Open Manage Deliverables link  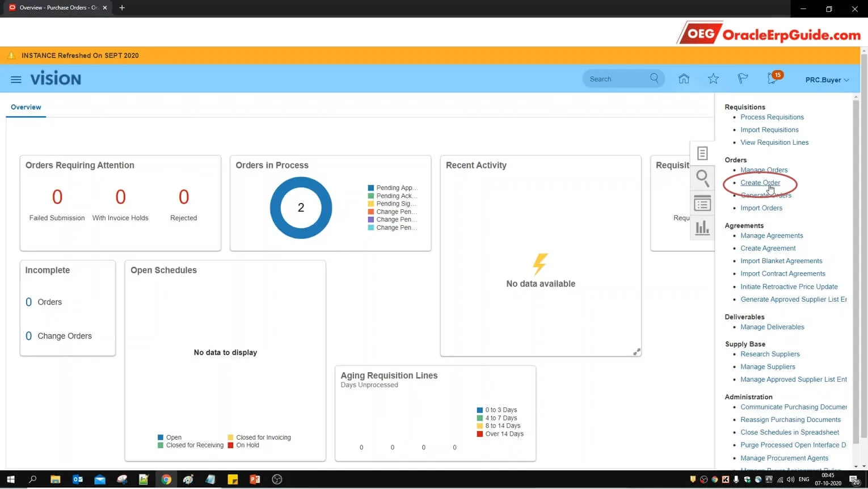coord(772,327)
